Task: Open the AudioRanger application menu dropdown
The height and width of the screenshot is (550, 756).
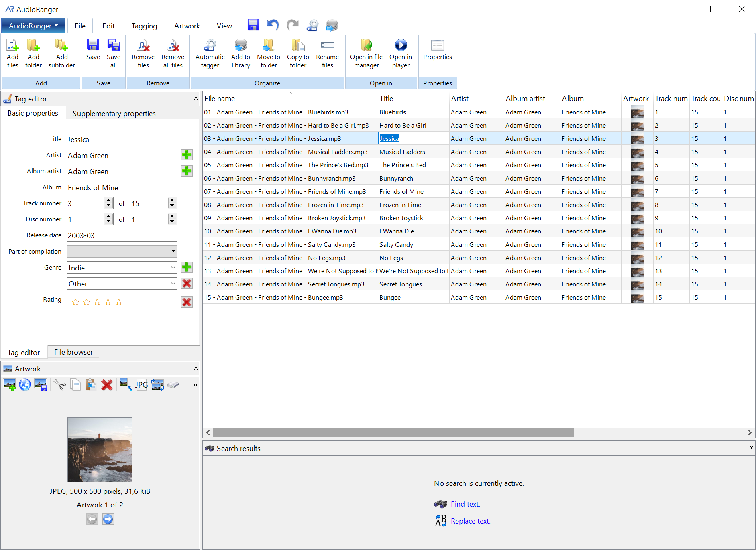Action: pyautogui.click(x=33, y=26)
